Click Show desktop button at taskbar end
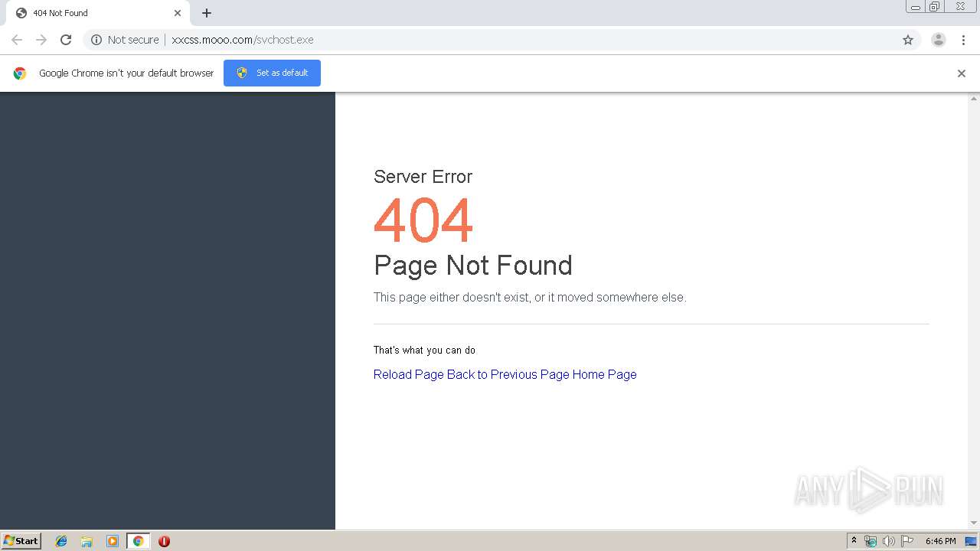This screenshot has height=551, width=980. [x=971, y=541]
